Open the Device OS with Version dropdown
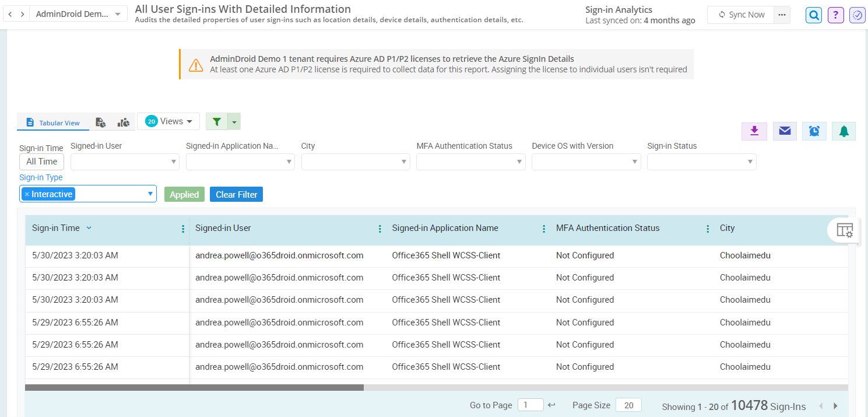868x417 pixels. pos(586,162)
